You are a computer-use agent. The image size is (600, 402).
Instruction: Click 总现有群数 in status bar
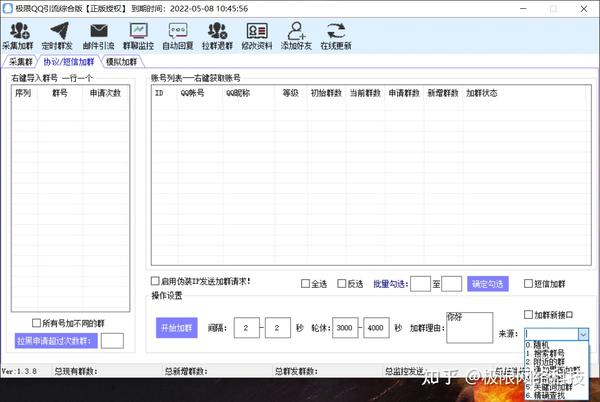point(76,371)
